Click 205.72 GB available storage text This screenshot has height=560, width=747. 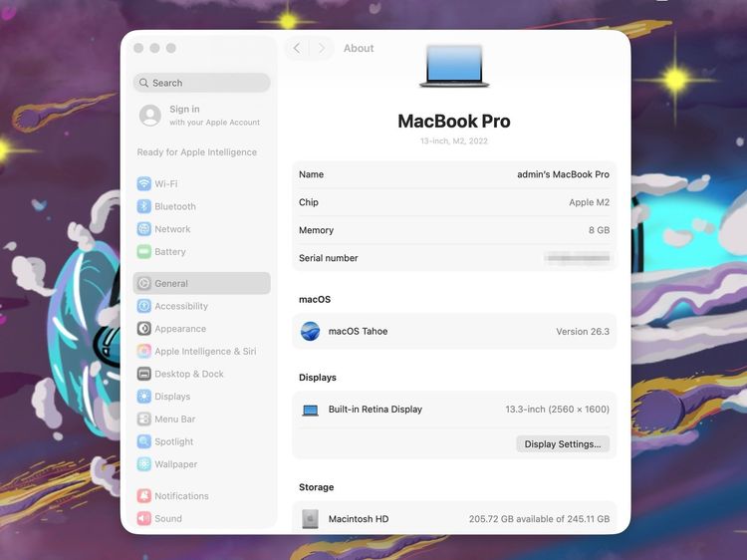(539, 519)
